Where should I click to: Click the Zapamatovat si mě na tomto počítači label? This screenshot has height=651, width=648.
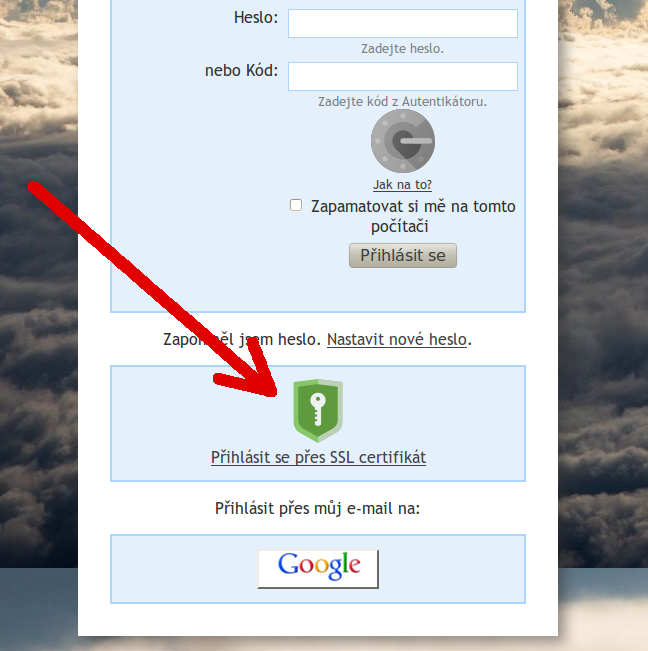point(413,216)
